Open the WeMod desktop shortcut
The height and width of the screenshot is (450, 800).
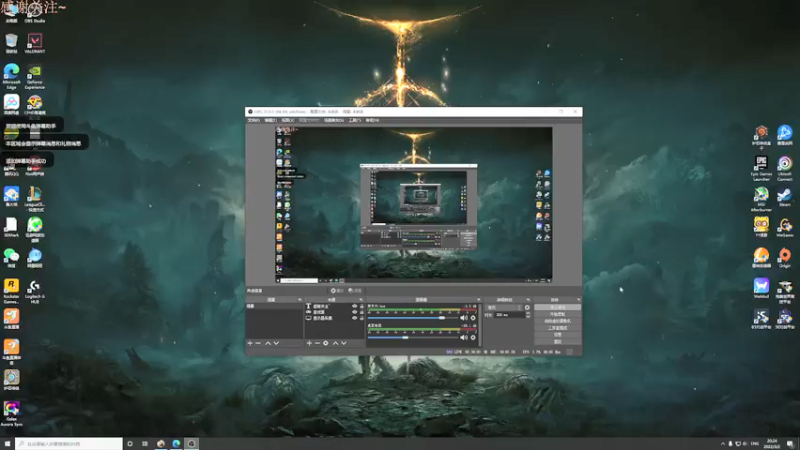coord(761,289)
